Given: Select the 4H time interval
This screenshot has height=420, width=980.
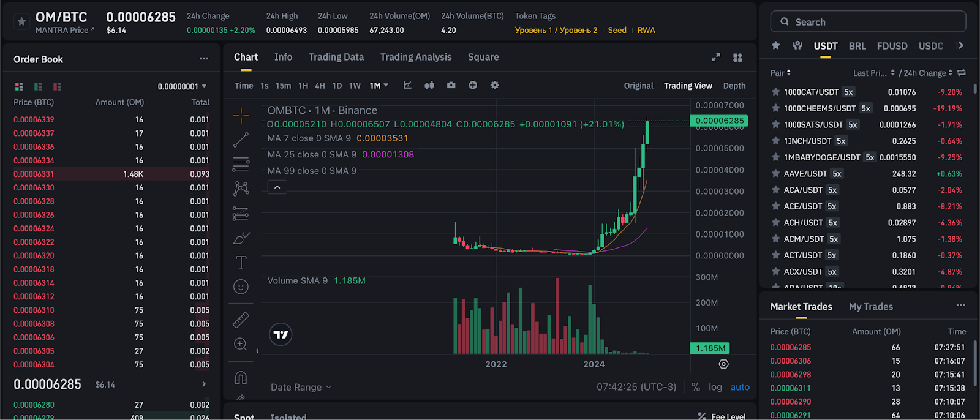Looking at the screenshot, I should click(320, 86).
